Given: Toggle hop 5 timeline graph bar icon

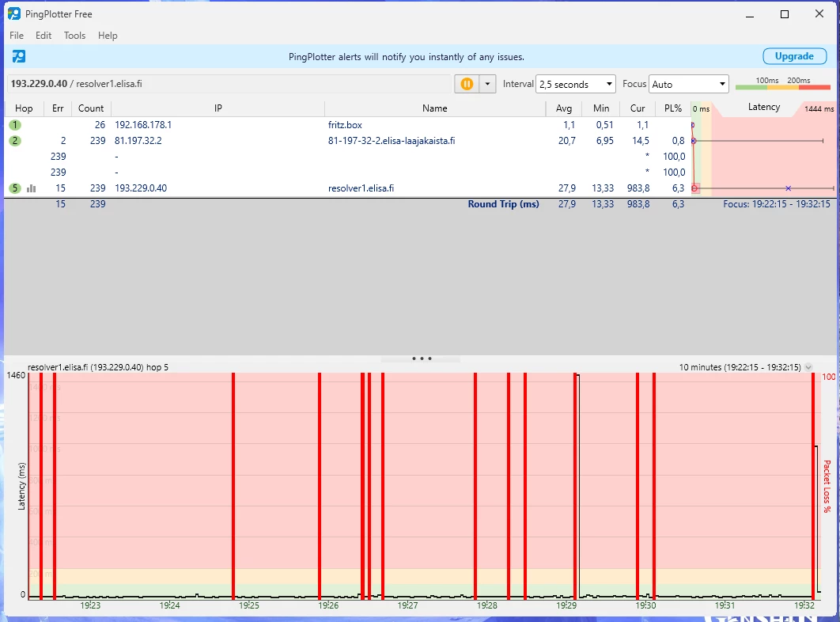Looking at the screenshot, I should tap(32, 188).
